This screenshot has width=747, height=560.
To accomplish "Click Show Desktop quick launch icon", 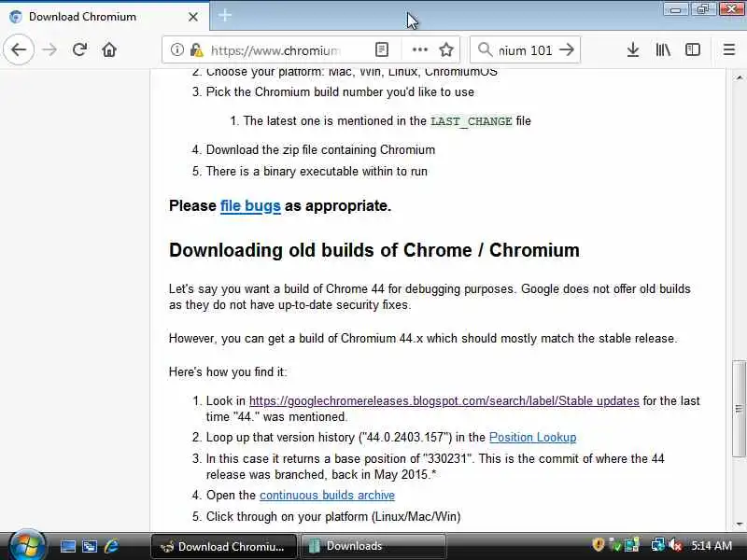I will click(67, 546).
